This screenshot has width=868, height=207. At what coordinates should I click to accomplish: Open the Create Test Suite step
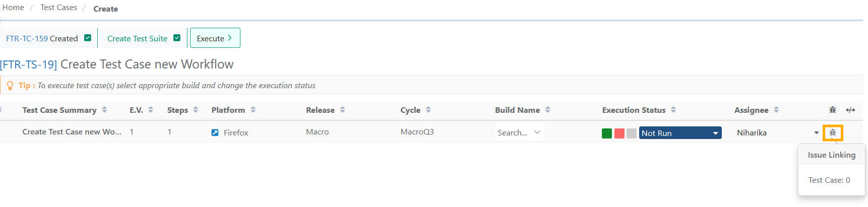137,38
